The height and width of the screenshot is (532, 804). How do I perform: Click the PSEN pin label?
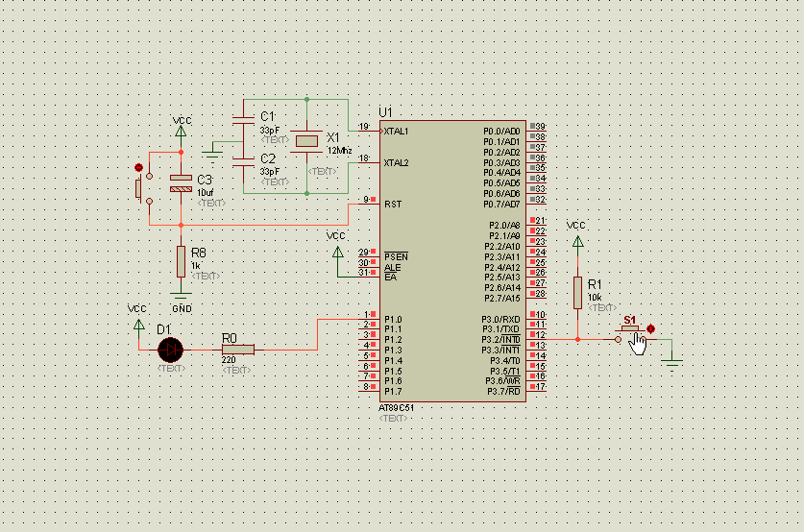click(x=396, y=256)
